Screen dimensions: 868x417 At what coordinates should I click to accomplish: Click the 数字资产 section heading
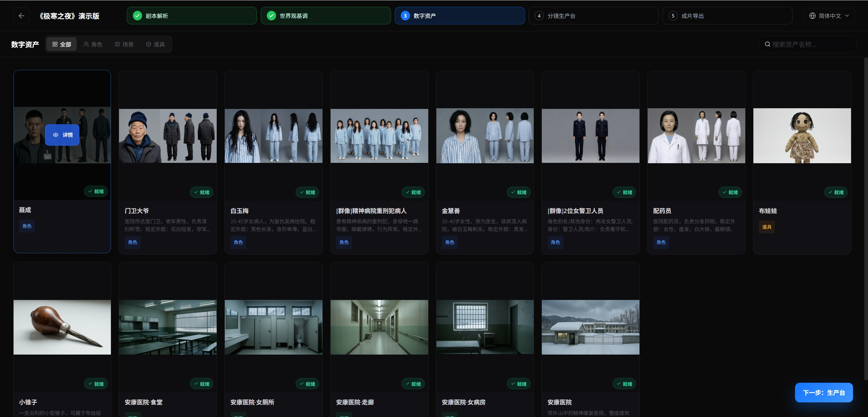25,44
